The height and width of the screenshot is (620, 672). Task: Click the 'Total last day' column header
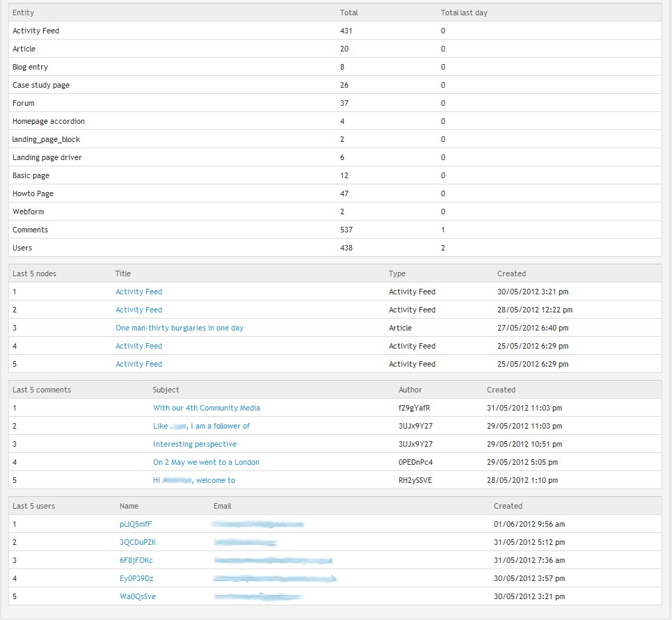pyautogui.click(x=464, y=13)
